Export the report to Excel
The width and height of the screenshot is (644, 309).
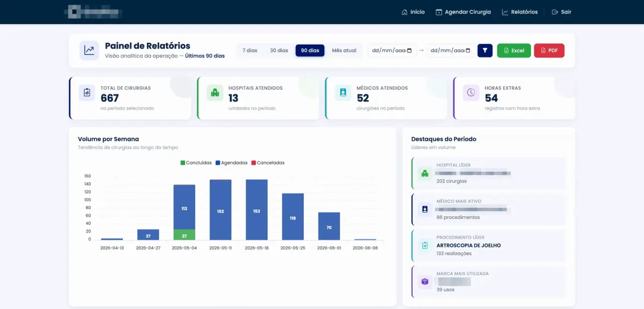514,50
